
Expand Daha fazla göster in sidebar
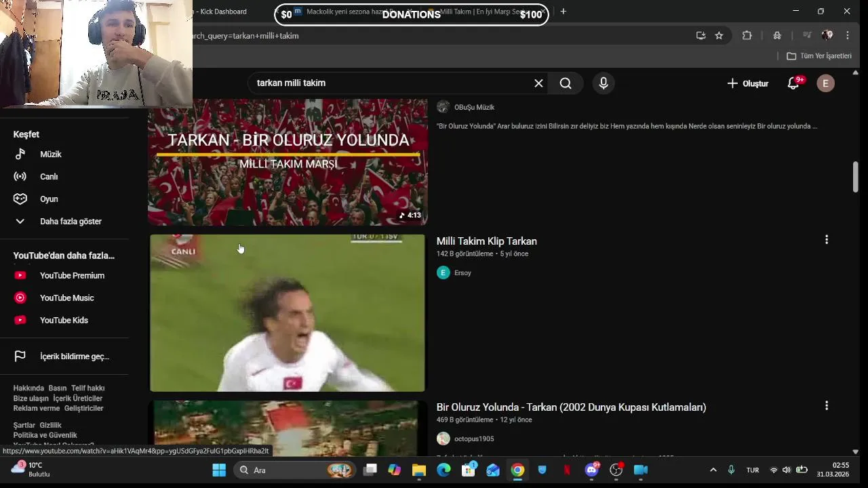tap(71, 222)
